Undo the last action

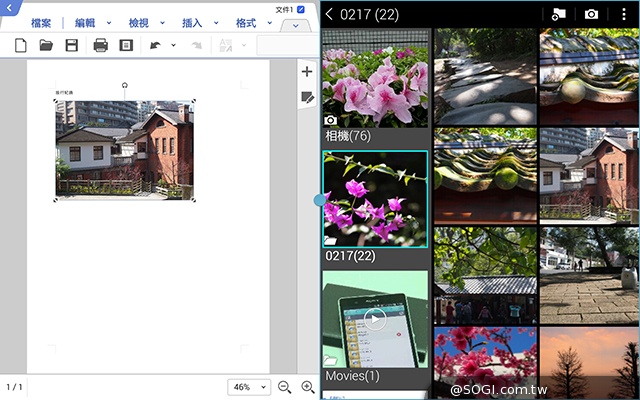pyautogui.click(x=155, y=45)
